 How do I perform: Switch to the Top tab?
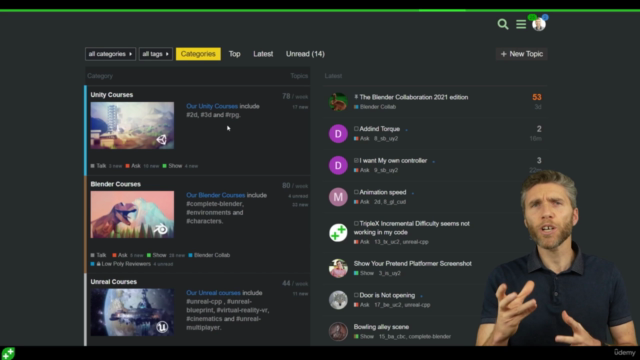(234, 54)
